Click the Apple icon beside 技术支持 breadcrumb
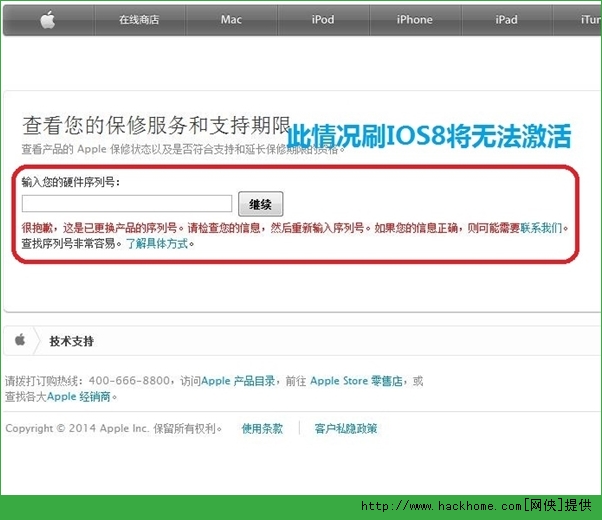The height and width of the screenshot is (520, 602). pos(20,340)
